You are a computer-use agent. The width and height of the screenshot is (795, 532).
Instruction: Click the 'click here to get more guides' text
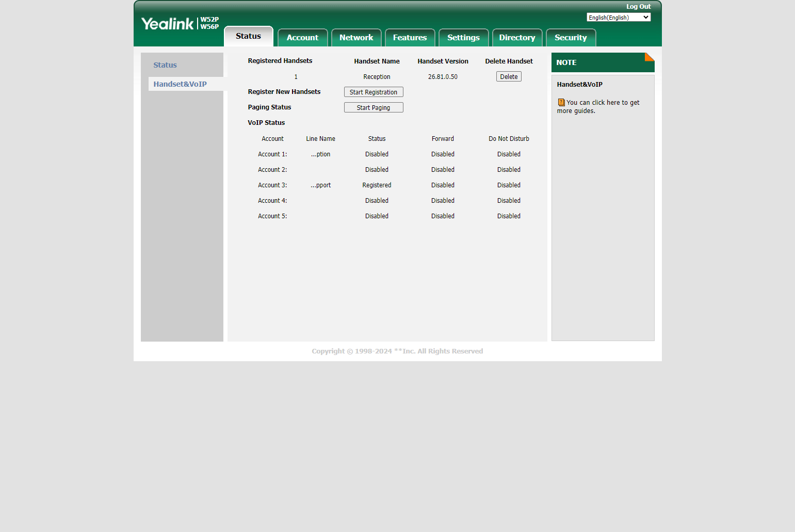(598, 107)
